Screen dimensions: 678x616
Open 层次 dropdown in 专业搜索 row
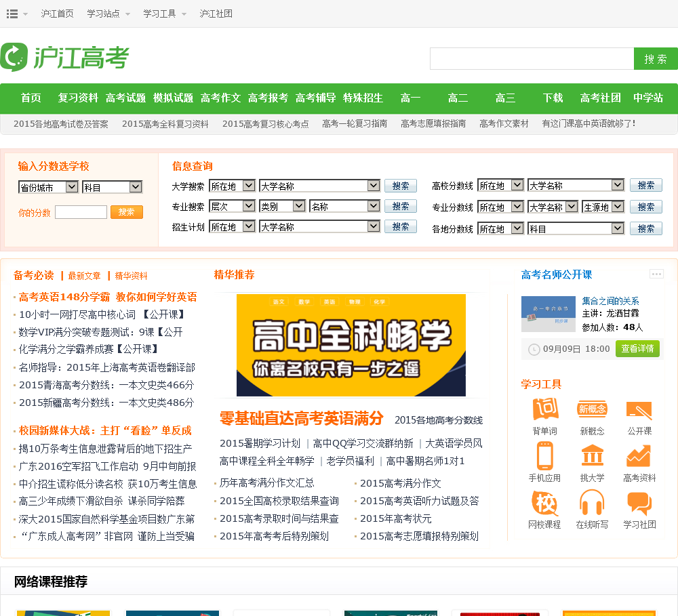tap(232, 206)
